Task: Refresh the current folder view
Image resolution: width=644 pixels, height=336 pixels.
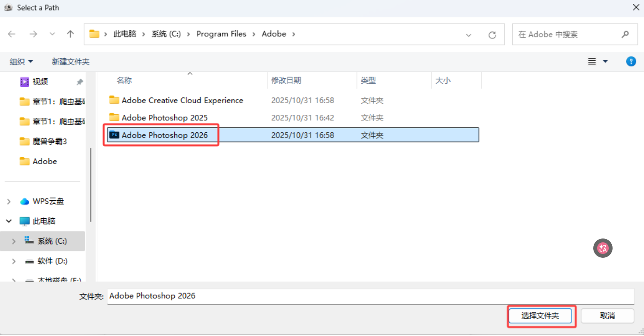Action: [x=493, y=35]
